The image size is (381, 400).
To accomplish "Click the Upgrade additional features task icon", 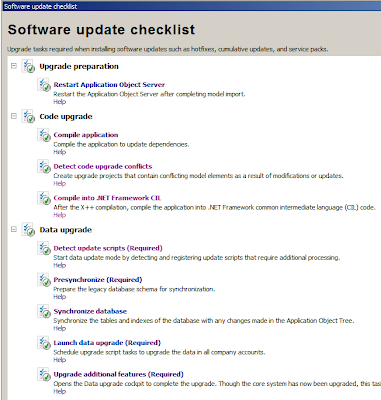I will [x=44, y=374].
